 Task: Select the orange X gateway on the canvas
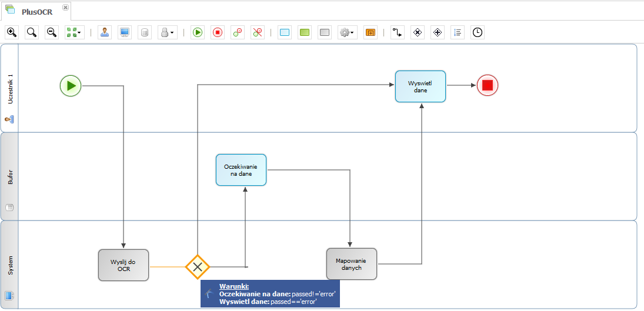tap(198, 267)
